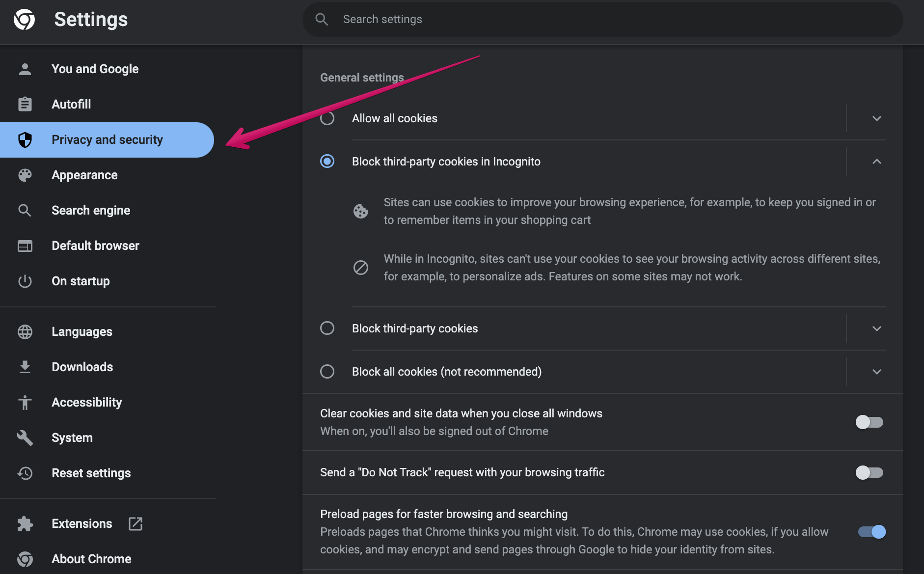Open the Search engine settings section
The image size is (924, 574).
[x=107, y=211]
